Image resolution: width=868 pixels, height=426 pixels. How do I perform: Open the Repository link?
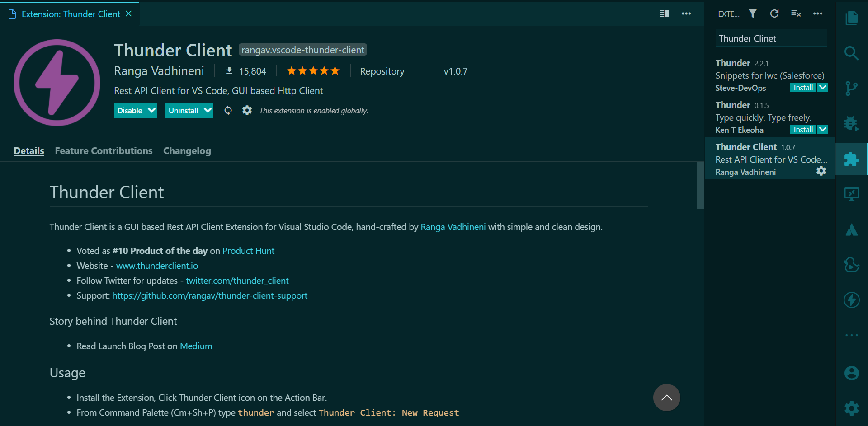[x=382, y=71]
